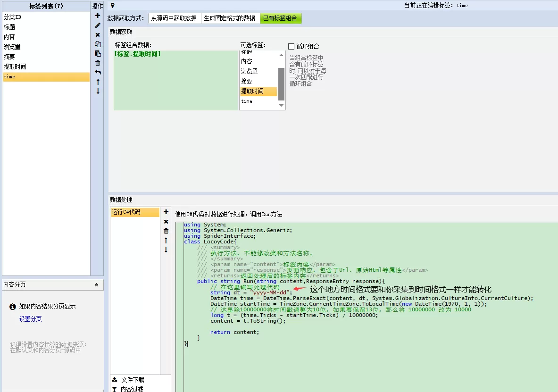
Task: Select 文件下载 option
Action: [x=133, y=380]
